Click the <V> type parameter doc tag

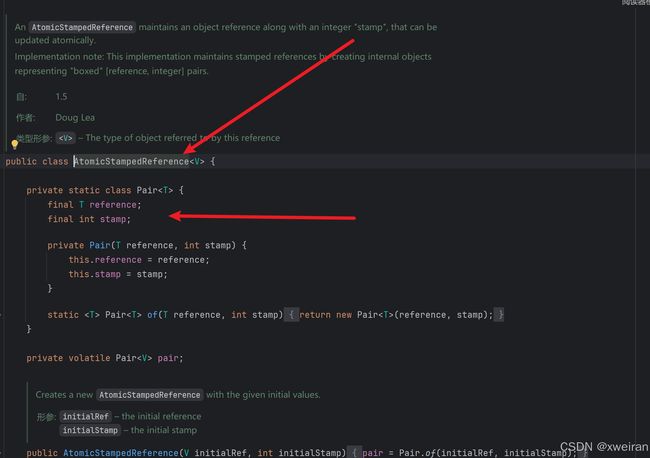(65, 138)
